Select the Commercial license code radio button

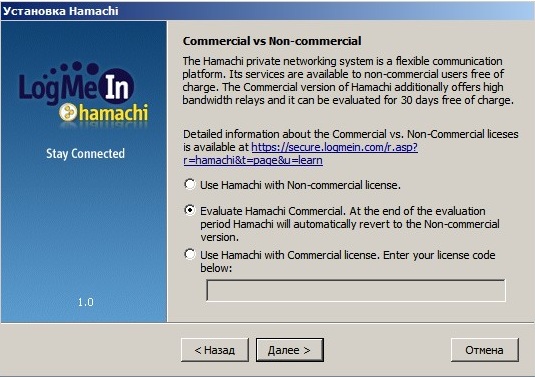[x=190, y=255]
